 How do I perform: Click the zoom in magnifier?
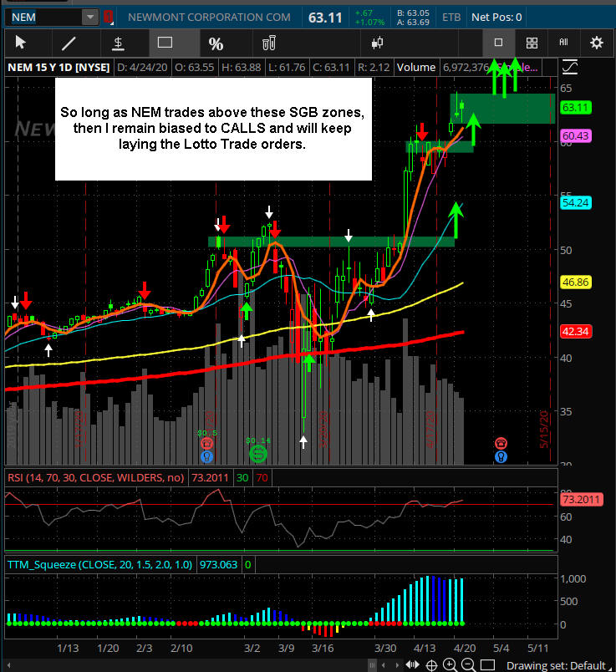451,665
